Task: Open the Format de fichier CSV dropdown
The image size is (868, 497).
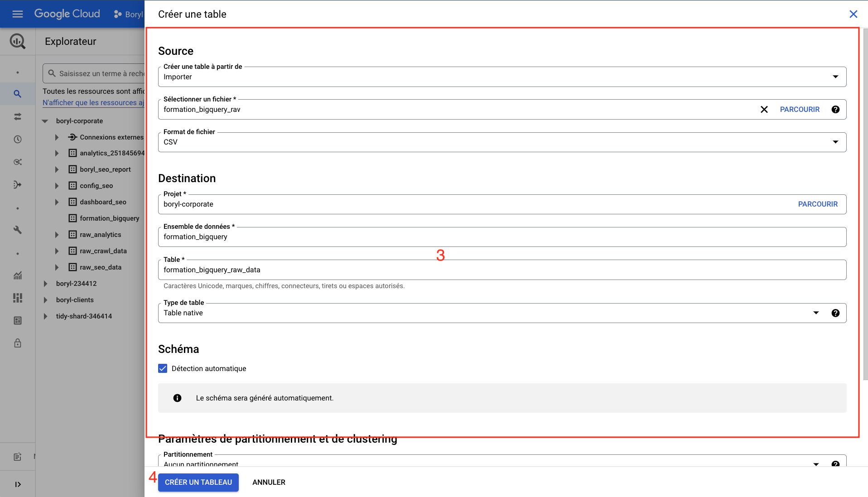Action: point(835,142)
